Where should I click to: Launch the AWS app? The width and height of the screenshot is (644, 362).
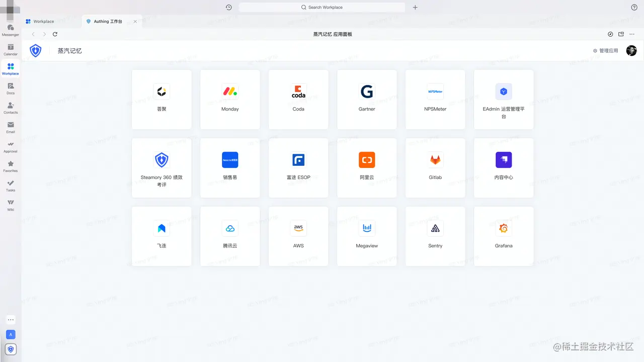pos(298,236)
